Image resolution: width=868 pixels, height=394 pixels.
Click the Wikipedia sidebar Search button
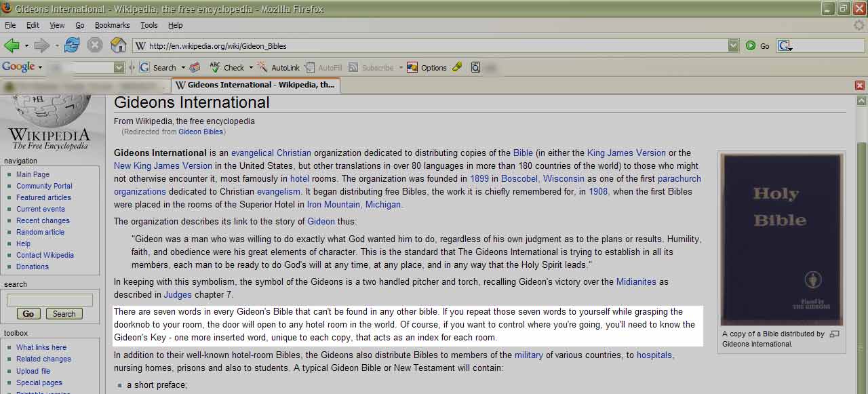(x=64, y=314)
